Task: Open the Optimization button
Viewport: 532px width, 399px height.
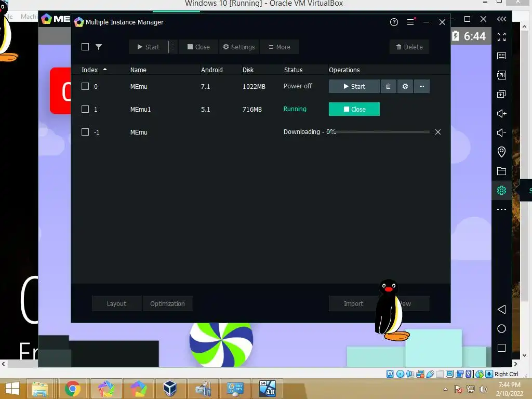Action: pyautogui.click(x=168, y=303)
